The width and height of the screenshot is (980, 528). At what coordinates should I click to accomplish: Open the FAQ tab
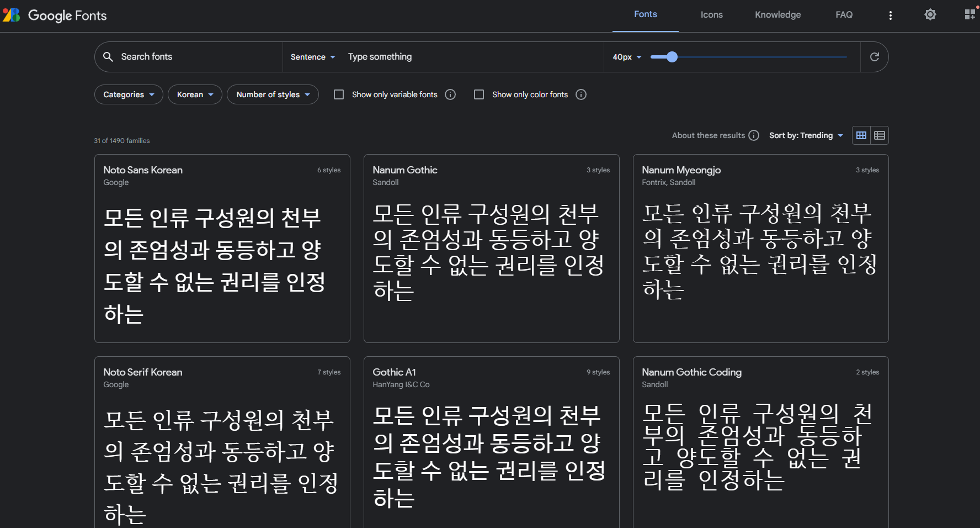coord(844,15)
